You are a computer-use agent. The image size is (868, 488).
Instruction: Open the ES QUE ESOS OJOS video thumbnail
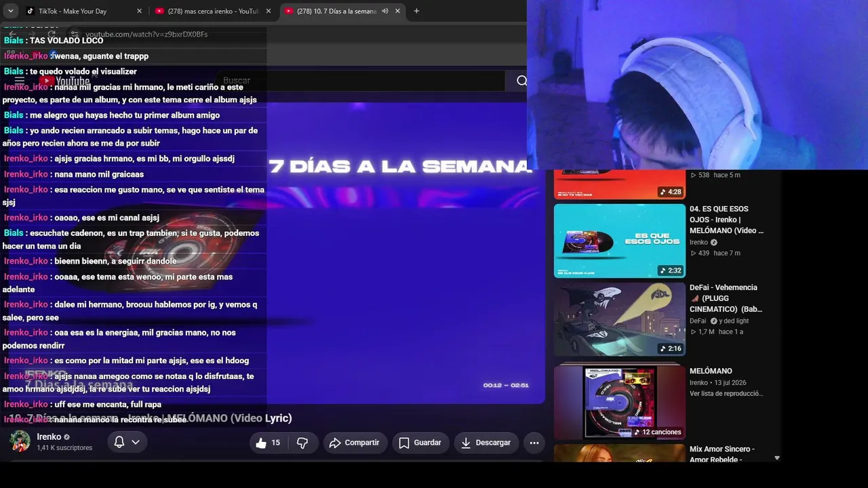pyautogui.click(x=619, y=241)
